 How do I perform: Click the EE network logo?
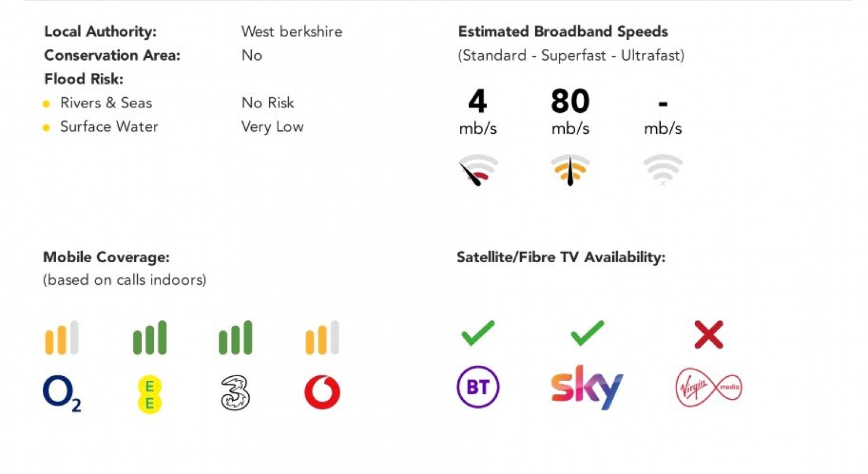point(149,394)
